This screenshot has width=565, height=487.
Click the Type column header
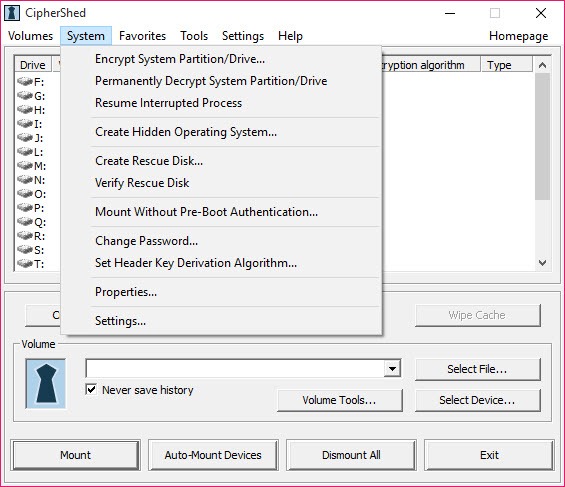[506, 65]
